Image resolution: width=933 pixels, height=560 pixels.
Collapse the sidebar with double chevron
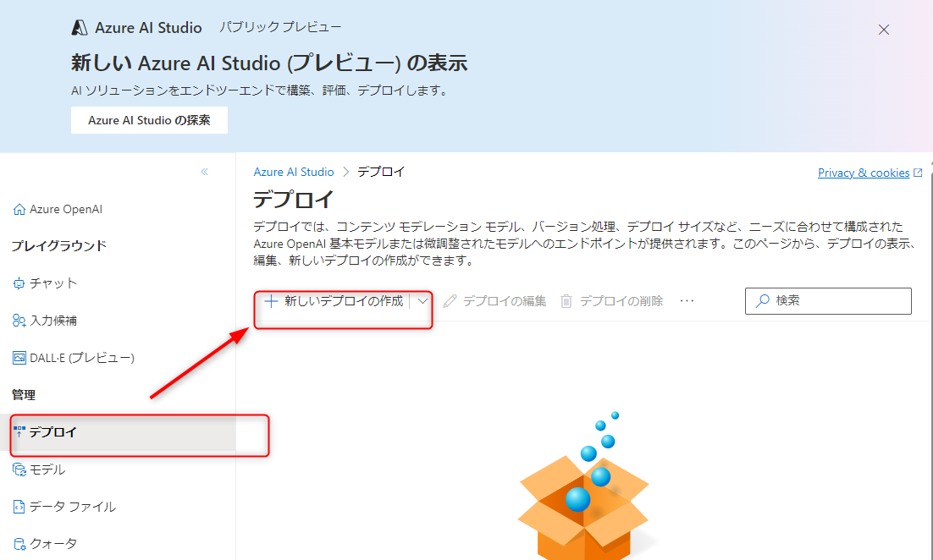point(204,172)
